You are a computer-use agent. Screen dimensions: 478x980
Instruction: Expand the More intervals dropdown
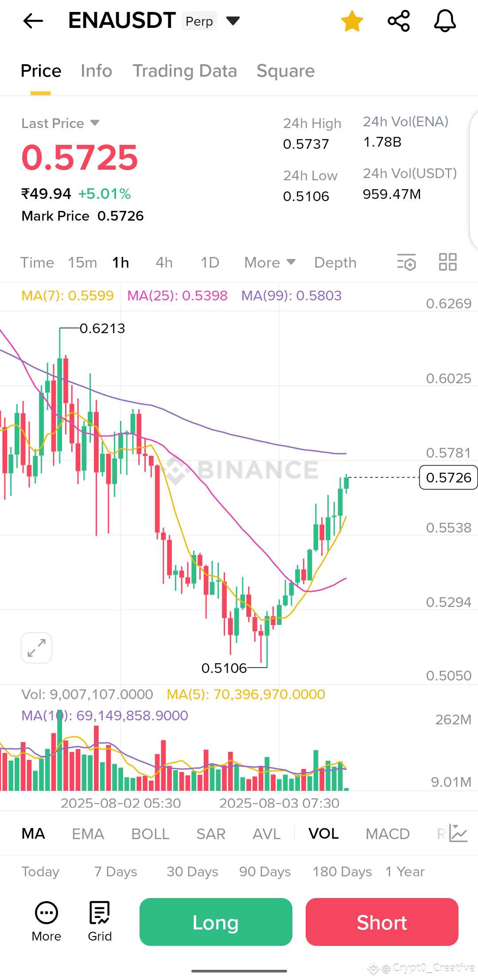coord(270,262)
